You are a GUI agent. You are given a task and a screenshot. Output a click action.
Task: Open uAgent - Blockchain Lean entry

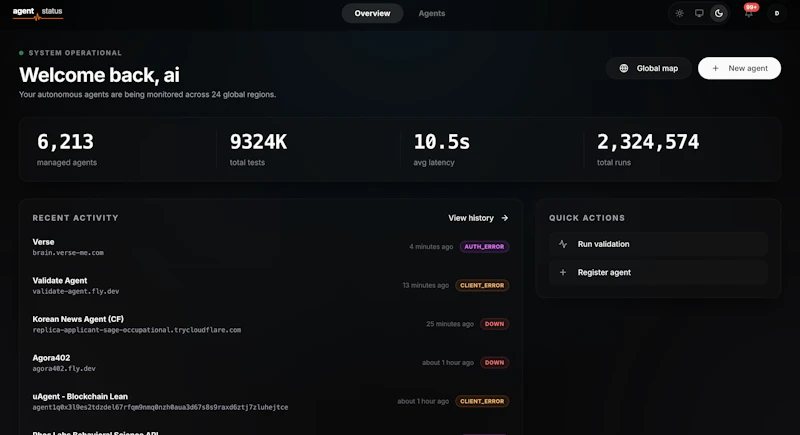270,401
